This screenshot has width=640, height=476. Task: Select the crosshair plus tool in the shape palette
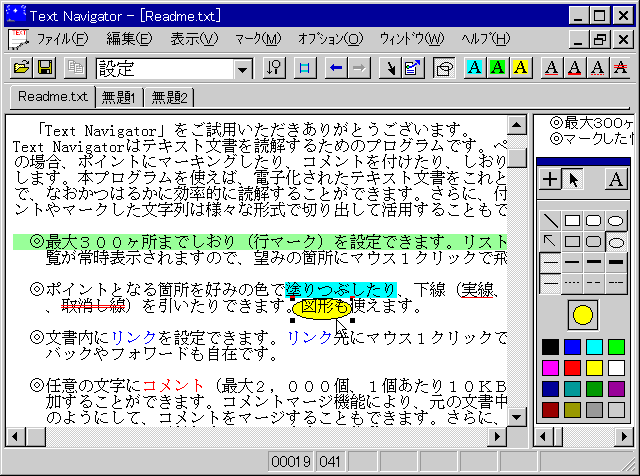(x=550, y=179)
